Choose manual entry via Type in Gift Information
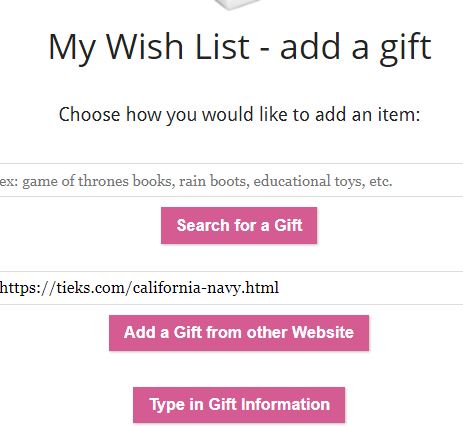Screen dimensions: 463x426 [239, 405]
